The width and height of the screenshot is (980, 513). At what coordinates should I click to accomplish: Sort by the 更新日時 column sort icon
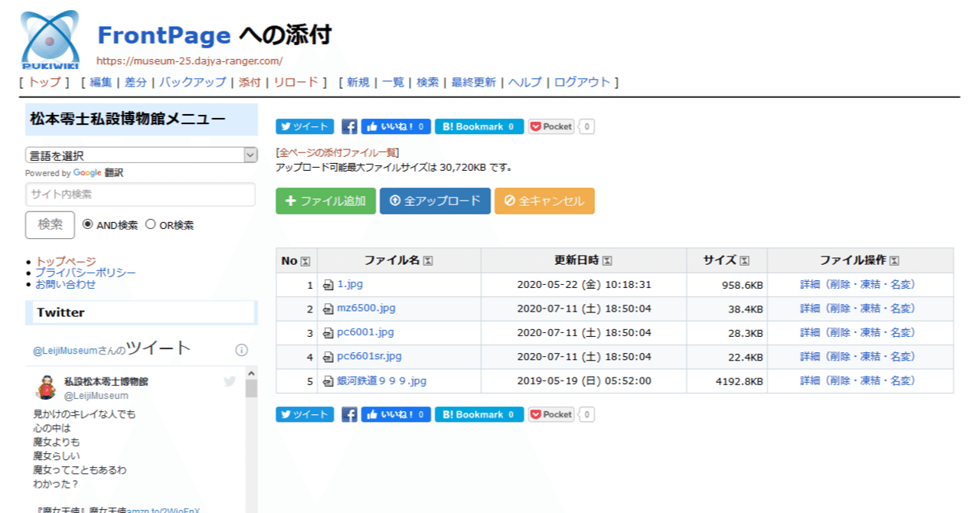[x=606, y=261]
